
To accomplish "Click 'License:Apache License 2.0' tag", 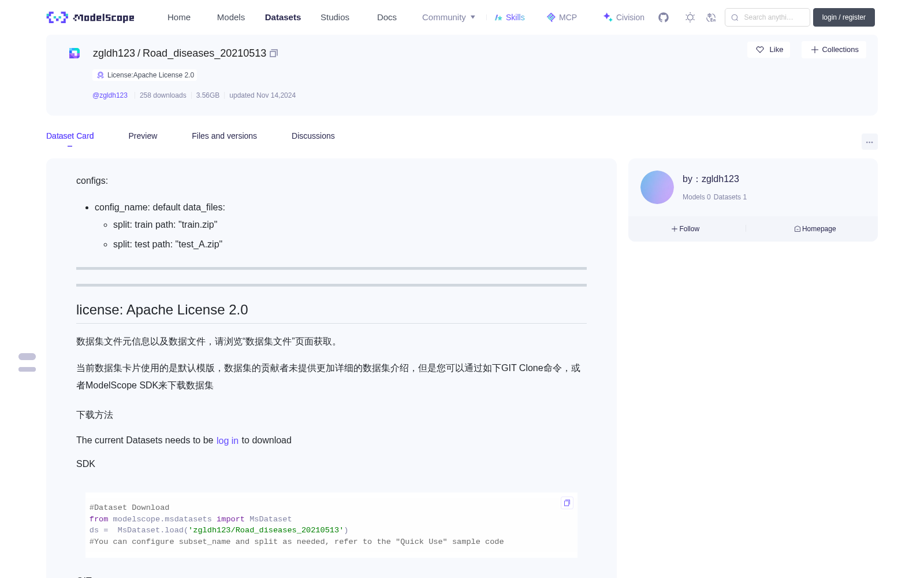I will coord(145,75).
